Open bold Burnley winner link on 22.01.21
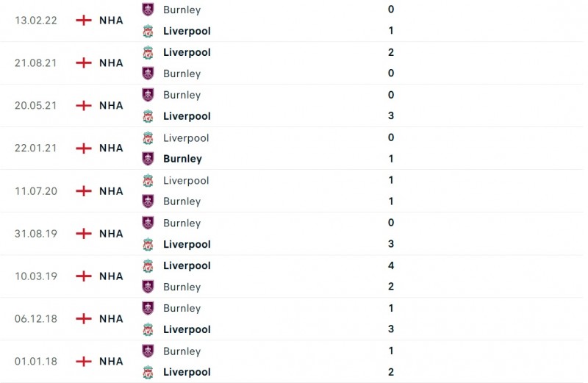 coord(182,159)
